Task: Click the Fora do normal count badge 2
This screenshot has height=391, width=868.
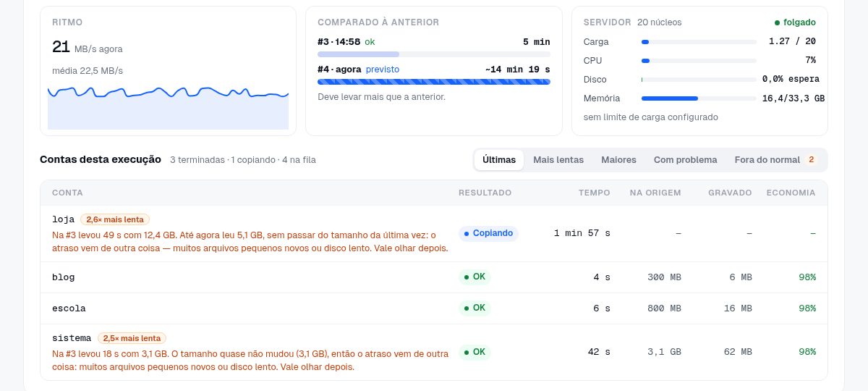Action: pyautogui.click(x=811, y=160)
